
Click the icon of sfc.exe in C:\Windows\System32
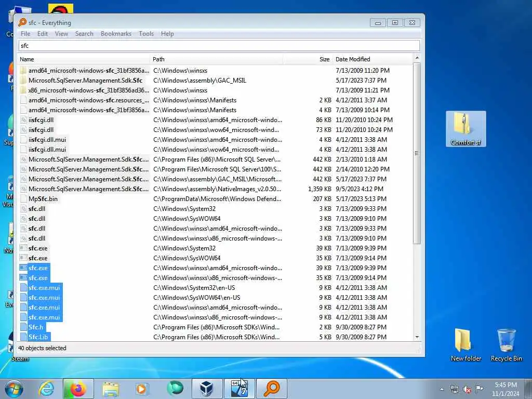click(23, 248)
